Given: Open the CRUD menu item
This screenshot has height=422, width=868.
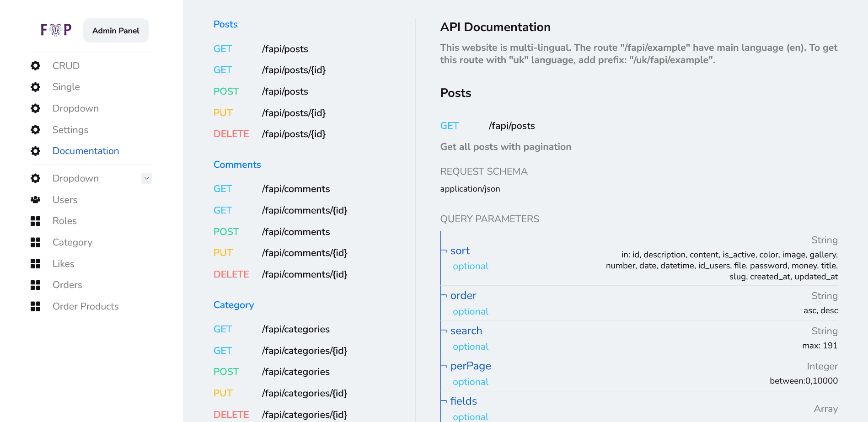Looking at the screenshot, I should click(66, 66).
